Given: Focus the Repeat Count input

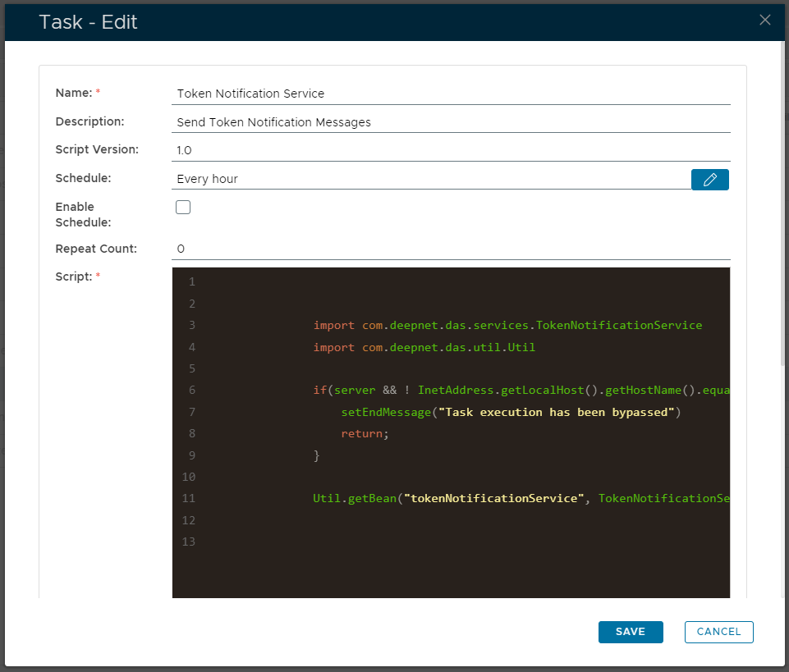Looking at the screenshot, I should (x=452, y=249).
